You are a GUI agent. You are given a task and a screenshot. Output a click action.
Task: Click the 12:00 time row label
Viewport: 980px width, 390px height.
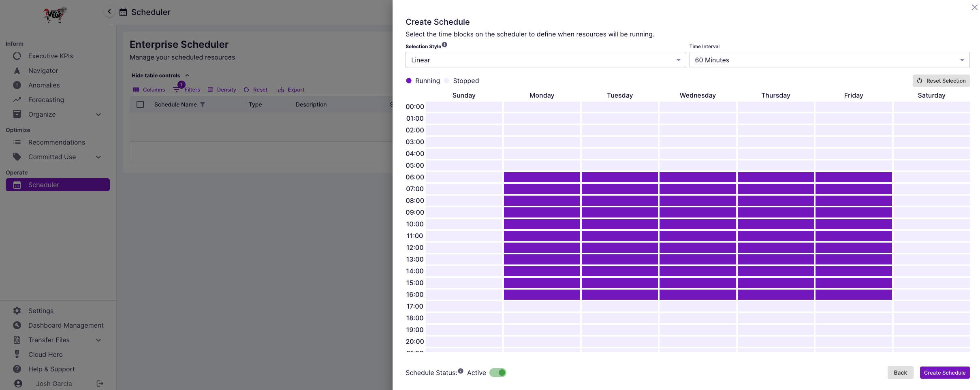(x=415, y=247)
